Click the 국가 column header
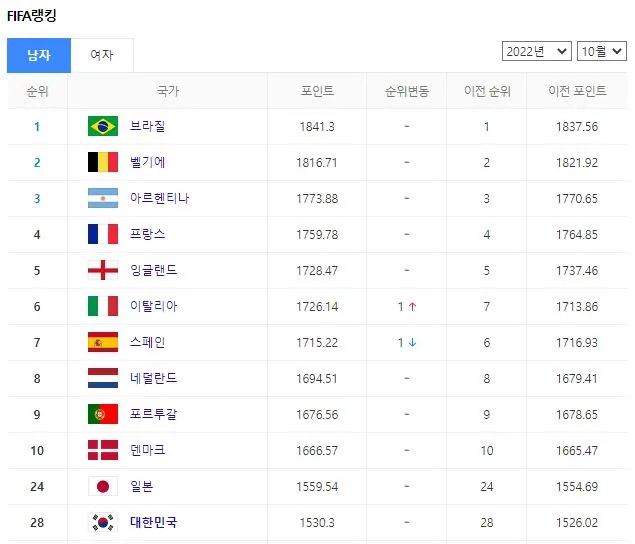The image size is (635, 544). pyautogui.click(x=168, y=91)
